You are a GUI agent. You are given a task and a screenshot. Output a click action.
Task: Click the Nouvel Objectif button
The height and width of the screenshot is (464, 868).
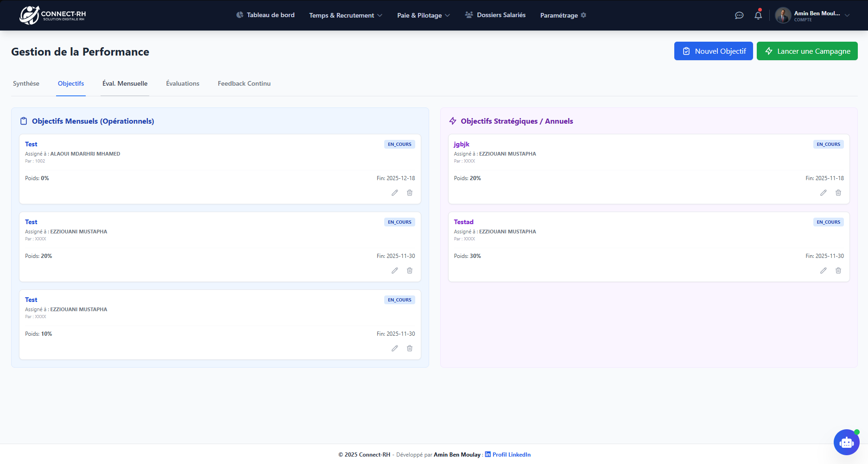coord(713,51)
